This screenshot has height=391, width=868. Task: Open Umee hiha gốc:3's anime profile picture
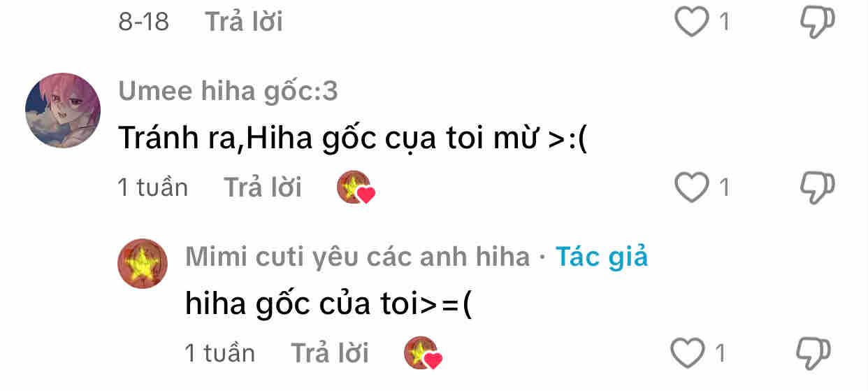pos(63,111)
